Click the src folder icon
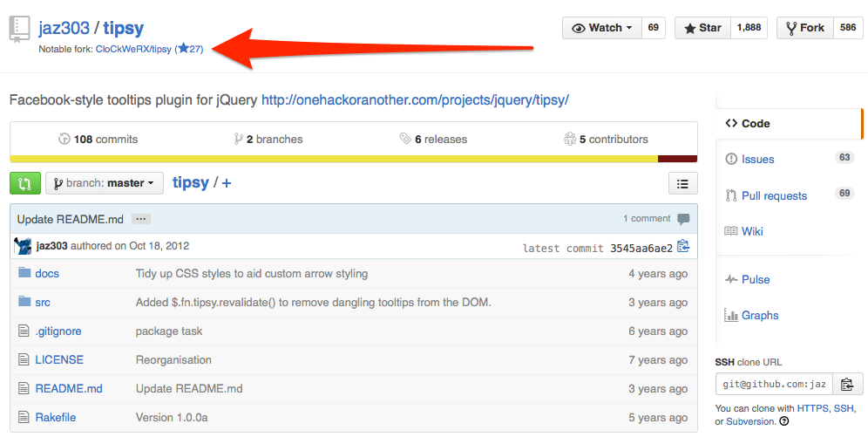The width and height of the screenshot is (868, 437). 24,301
